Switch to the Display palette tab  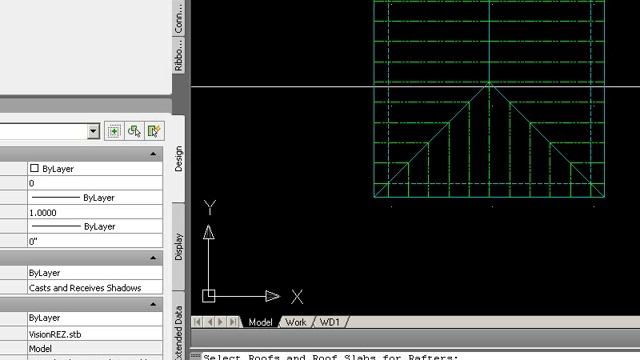coord(178,247)
